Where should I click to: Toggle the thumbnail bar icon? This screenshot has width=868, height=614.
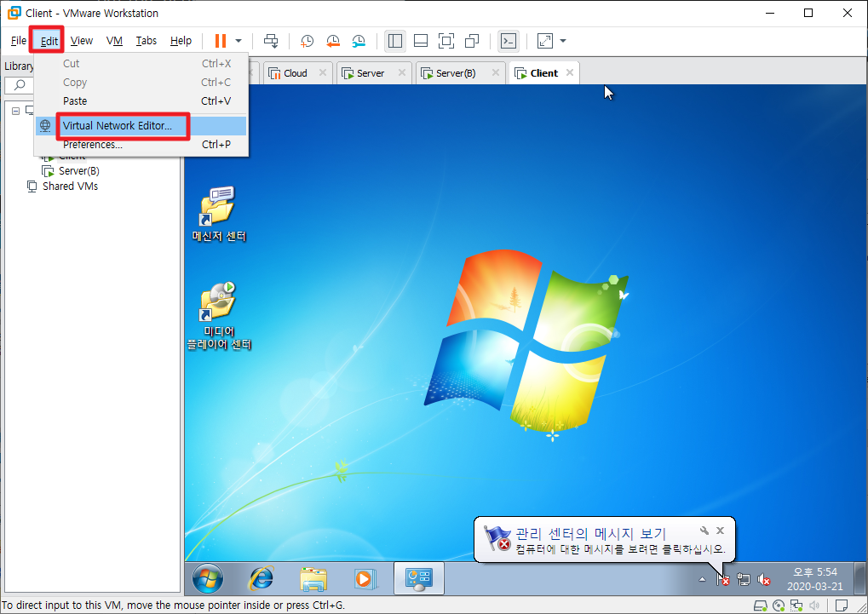(x=421, y=41)
